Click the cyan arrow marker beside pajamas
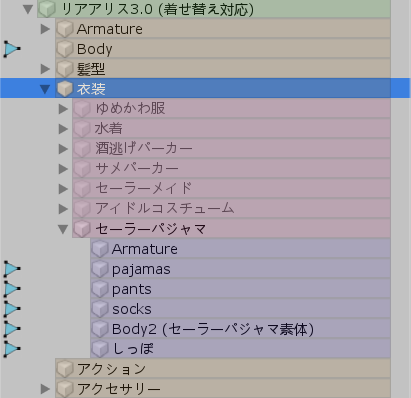The height and width of the screenshot is (398, 411). coord(12,269)
